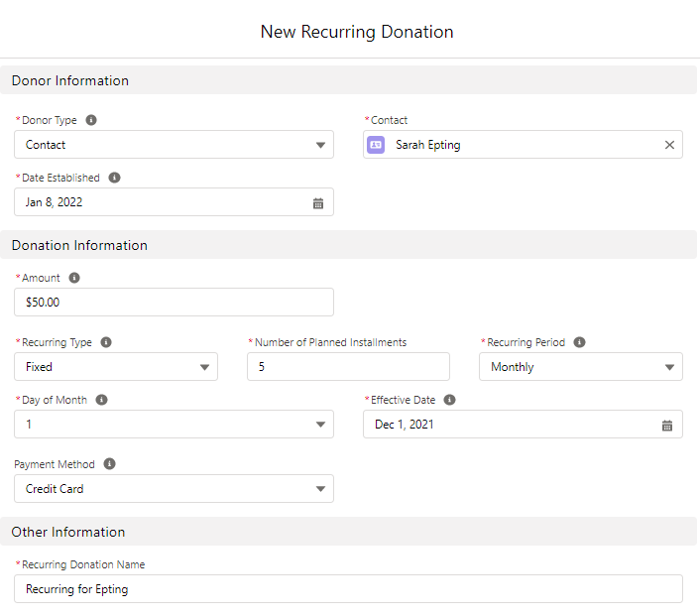This screenshot has width=700, height=616.
Task: Click the Recurring Donation Name field
Action: point(348,589)
